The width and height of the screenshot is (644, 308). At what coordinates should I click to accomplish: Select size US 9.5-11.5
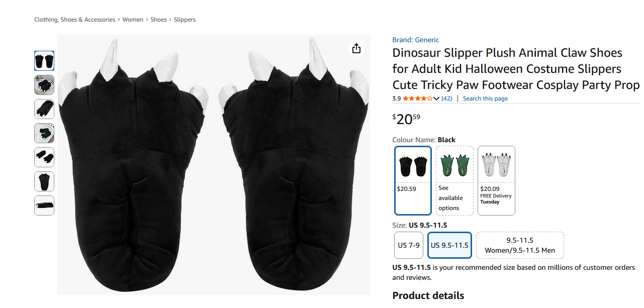449,245
